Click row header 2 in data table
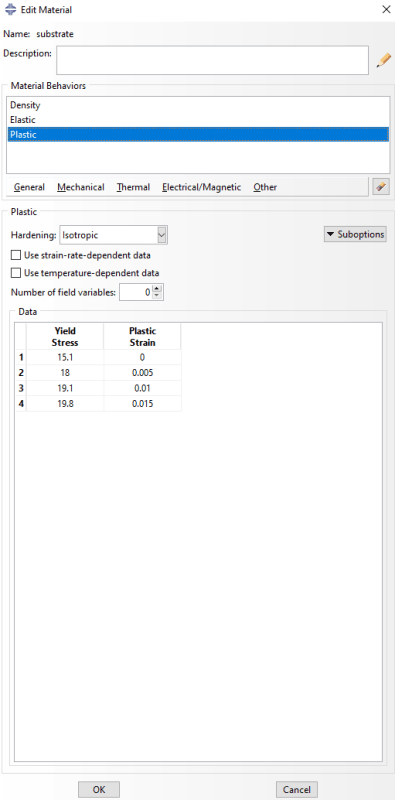The width and height of the screenshot is (395, 800). 21,373
